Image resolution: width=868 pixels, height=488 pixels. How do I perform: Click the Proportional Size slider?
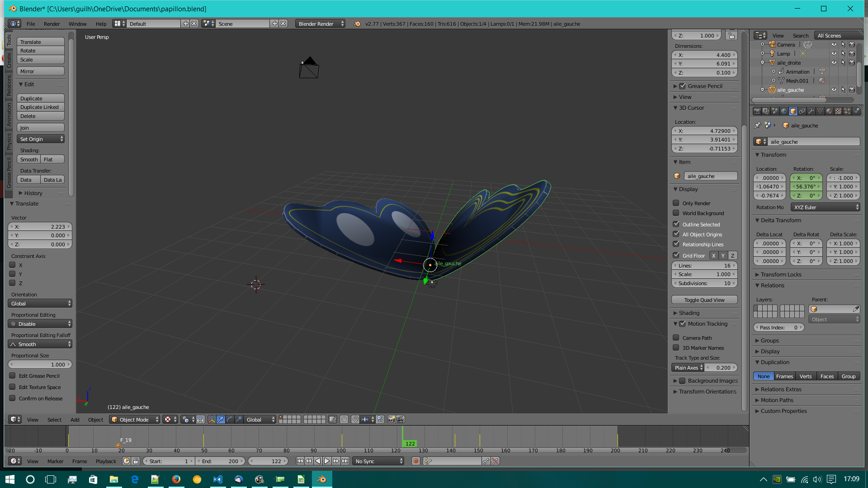click(x=40, y=364)
